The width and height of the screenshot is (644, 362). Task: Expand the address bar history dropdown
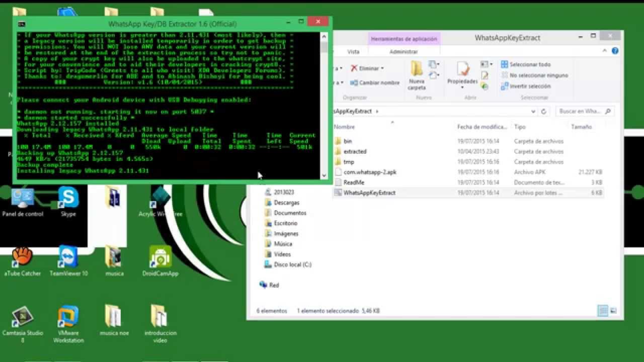pos(533,111)
